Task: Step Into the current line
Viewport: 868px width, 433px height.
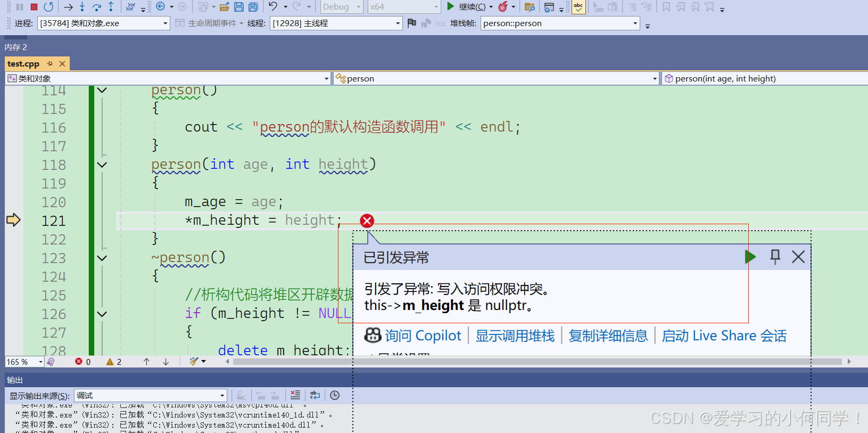Action: click(x=82, y=7)
